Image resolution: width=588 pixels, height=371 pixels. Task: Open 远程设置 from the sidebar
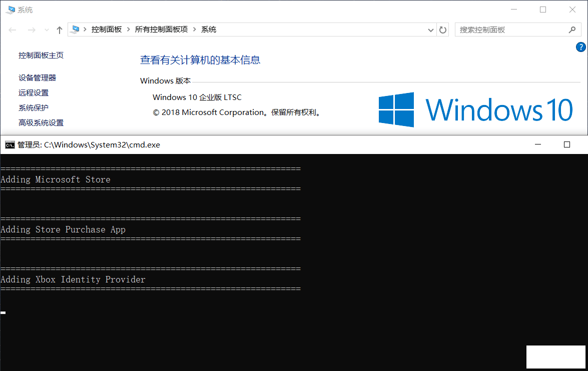coord(34,93)
